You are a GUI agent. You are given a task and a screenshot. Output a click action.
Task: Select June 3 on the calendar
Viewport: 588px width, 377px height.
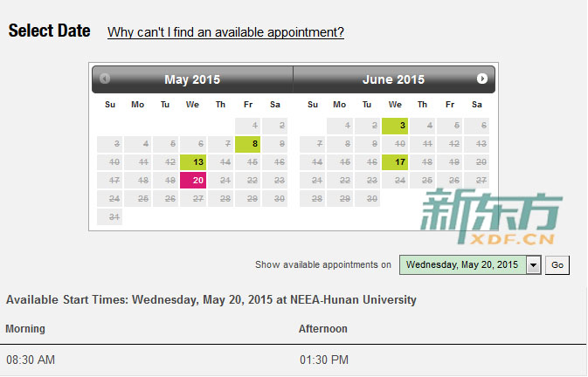(x=395, y=126)
